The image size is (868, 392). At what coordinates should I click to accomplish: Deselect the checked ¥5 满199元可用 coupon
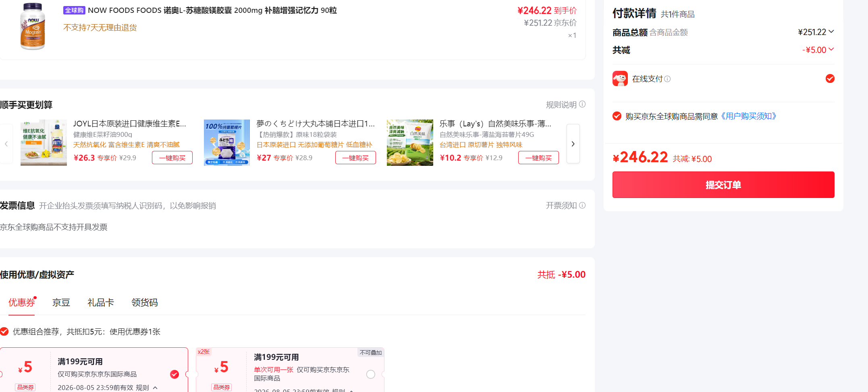[174, 374]
